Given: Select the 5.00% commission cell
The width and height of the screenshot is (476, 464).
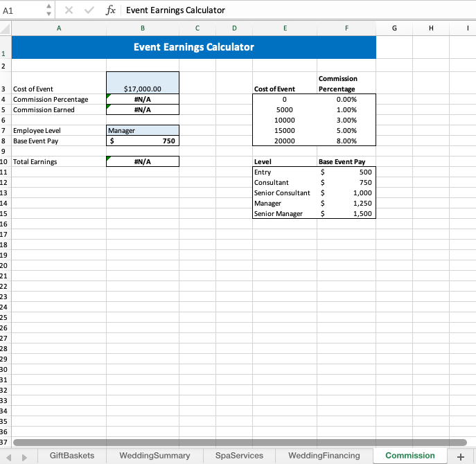Looking at the screenshot, I should click(x=346, y=130).
